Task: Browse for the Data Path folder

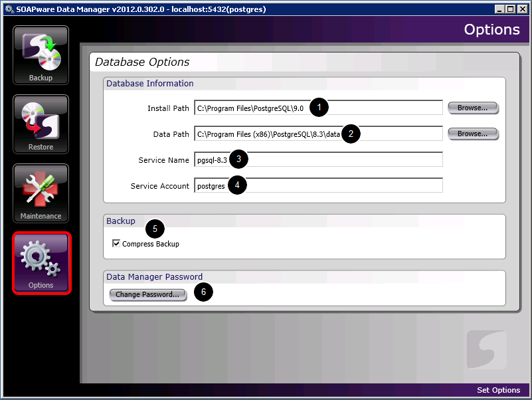Action: point(473,134)
